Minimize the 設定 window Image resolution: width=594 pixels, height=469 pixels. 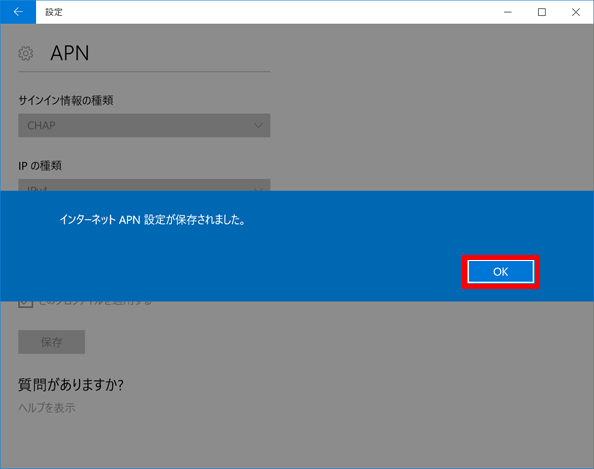pyautogui.click(x=508, y=12)
